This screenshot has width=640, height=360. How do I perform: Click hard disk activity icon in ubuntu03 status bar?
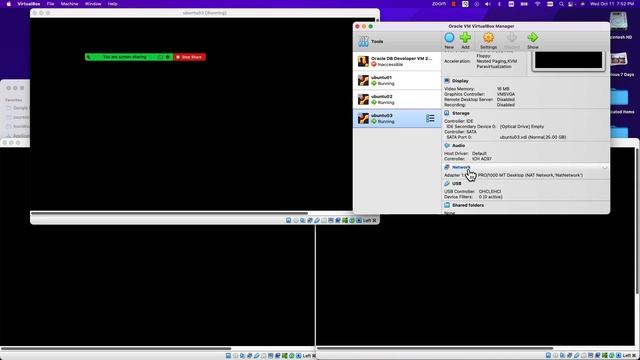tap(289, 220)
